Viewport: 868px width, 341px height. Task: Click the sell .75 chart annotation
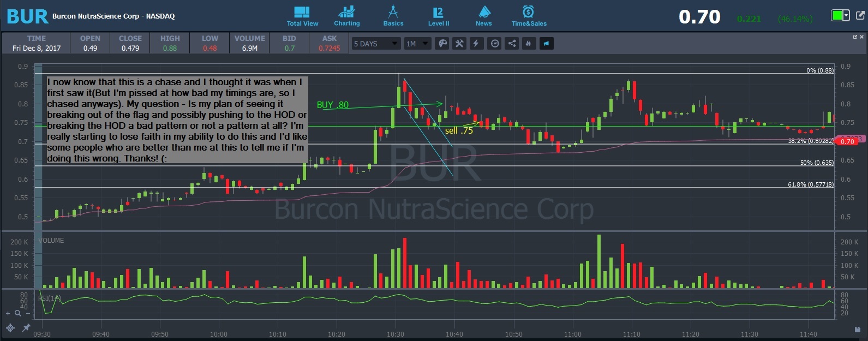(459, 130)
